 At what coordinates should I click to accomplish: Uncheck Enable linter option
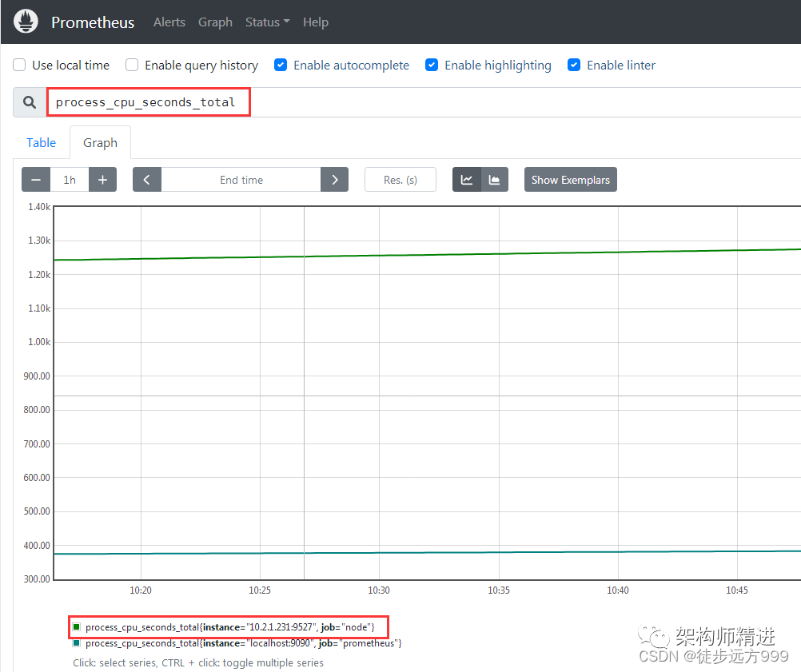pos(574,65)
